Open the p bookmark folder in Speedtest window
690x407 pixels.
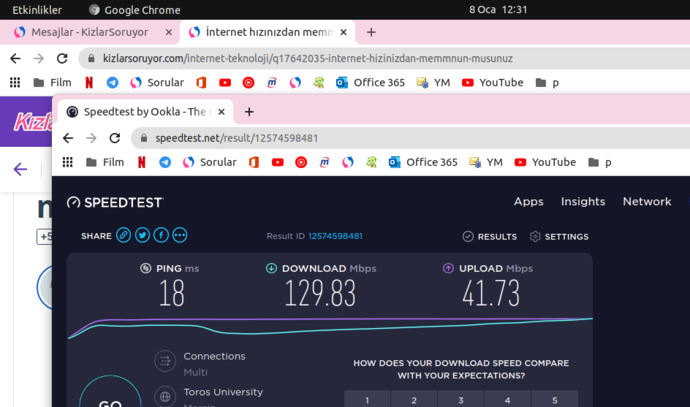(600, 162)
